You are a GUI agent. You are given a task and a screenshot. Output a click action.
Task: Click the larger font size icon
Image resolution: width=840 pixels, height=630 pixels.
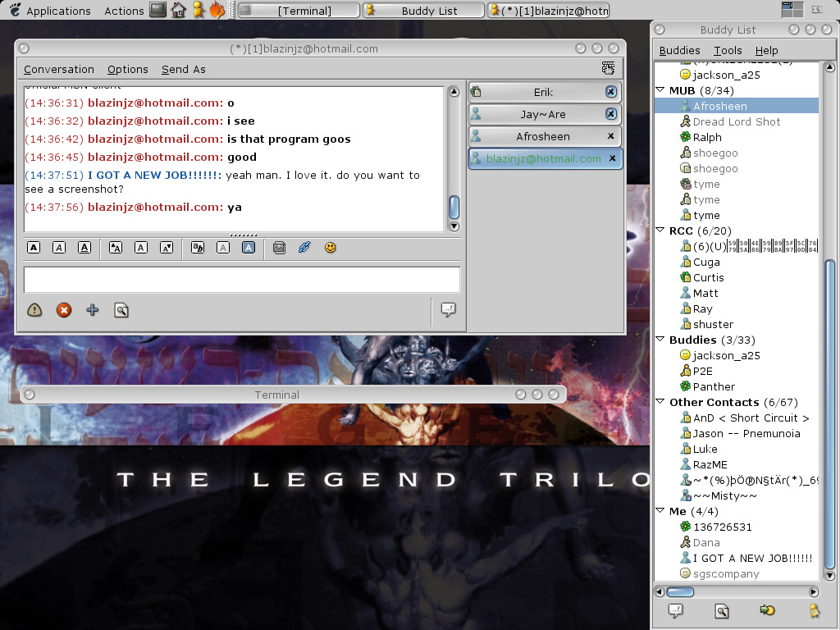tap(115, 248)
